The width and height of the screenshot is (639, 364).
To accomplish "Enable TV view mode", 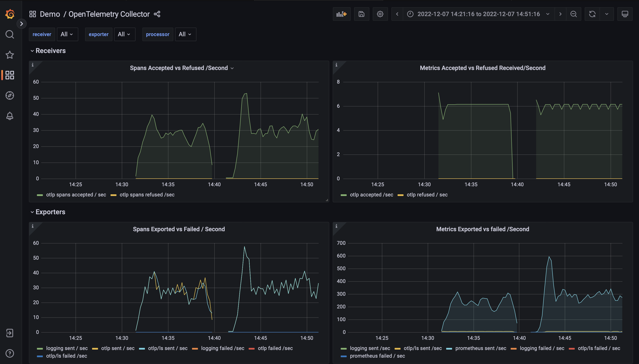I will pos(625,14).
